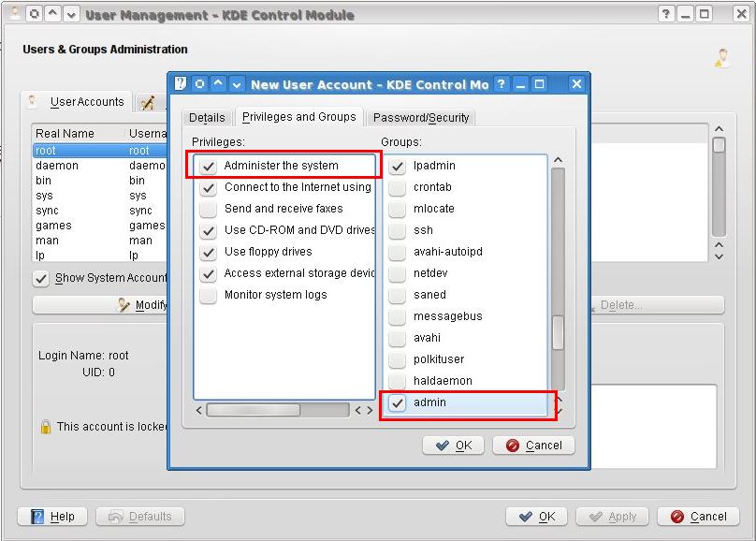Click Privileges list horizontal scrollbar thumb
756x541 pixels.
coord(254,410)
